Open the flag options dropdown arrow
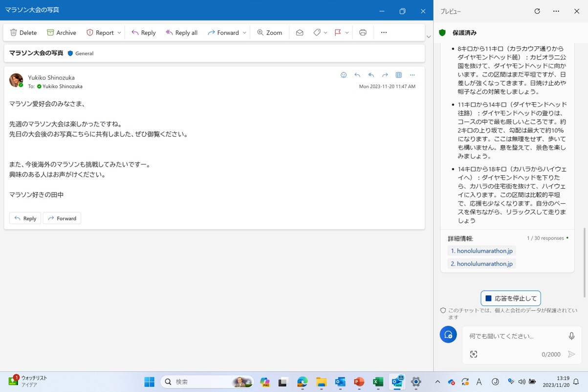Image resolution: width=588 pixels, height=392 pixels. coord(347,33)
